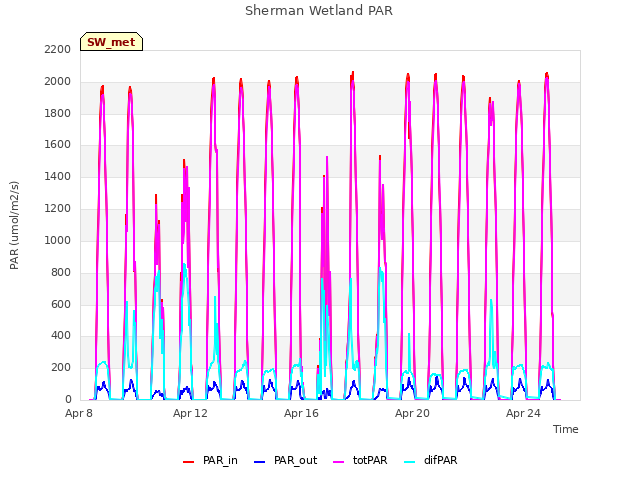640x480 pixels.
Task: Click the magenta totPAR legend swatch
Action: [339, 462]
